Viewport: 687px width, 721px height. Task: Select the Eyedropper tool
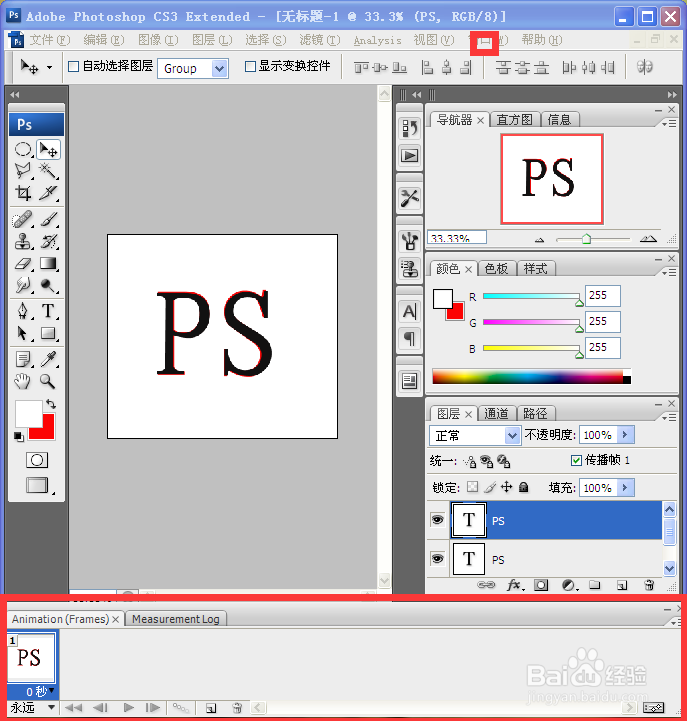[x=48, y=359]
